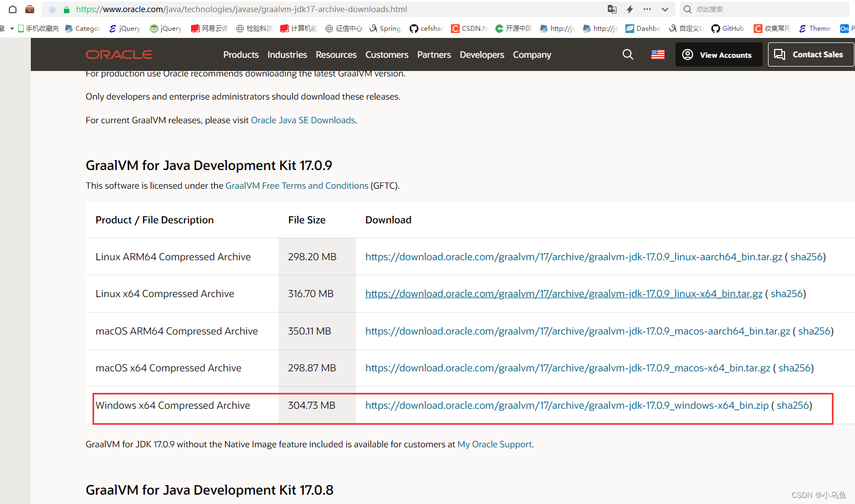The image size is (855, 504).
Task: Open the briefcase toolbox icon
Action: (30, 9)
